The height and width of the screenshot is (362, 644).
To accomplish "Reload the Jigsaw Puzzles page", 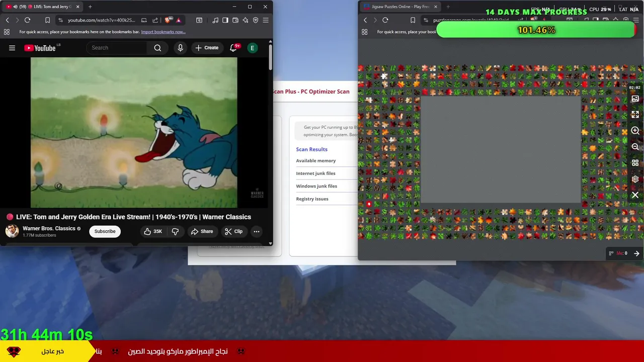I will (385, 20).
